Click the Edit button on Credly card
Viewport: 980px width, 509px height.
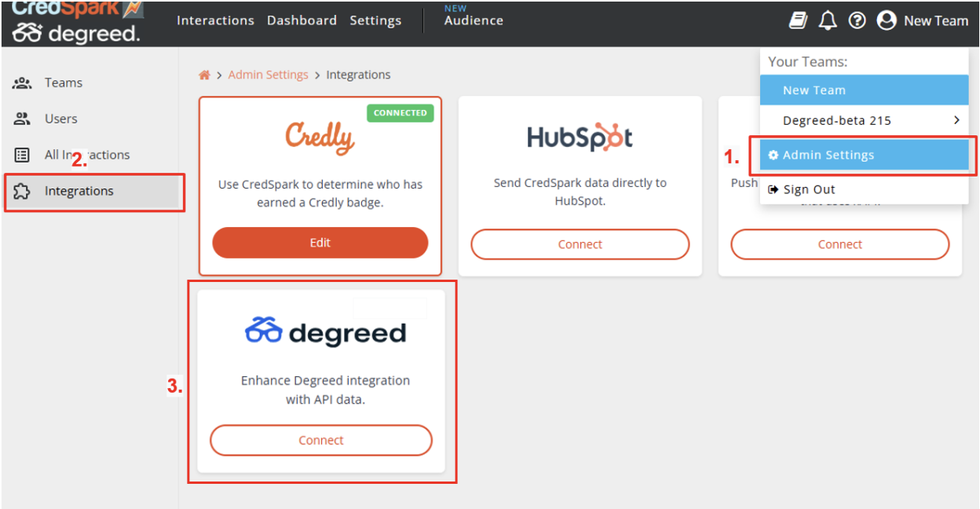click(320, 243)
